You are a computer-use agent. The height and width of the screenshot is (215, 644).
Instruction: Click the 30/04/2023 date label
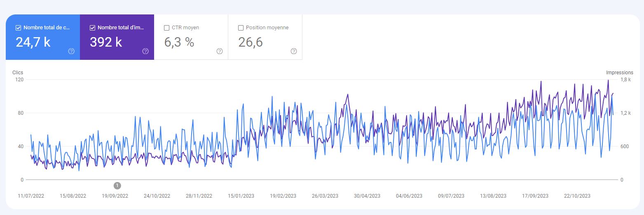coord(367,196)
